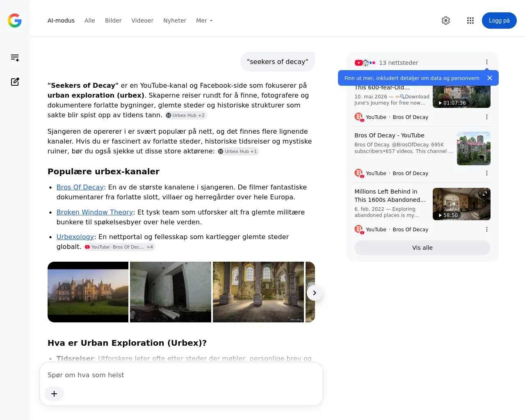Open the Bros Of Decay - YouTube result
The height and width of the screenshot is (420, 525).
[389, 135]
